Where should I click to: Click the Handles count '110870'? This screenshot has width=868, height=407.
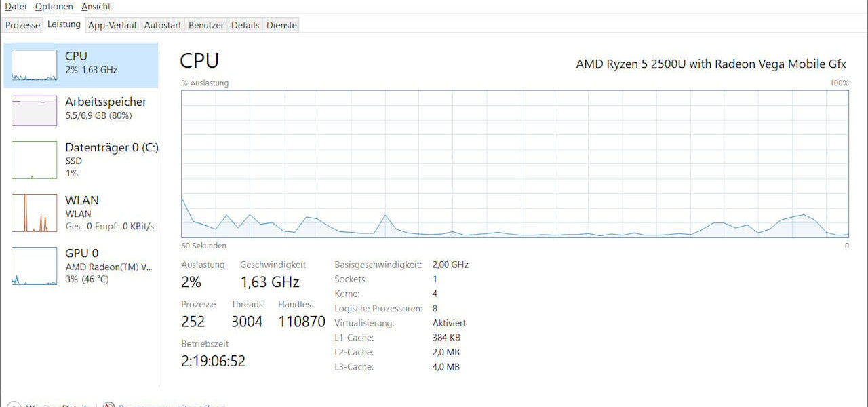pos(302,322)
